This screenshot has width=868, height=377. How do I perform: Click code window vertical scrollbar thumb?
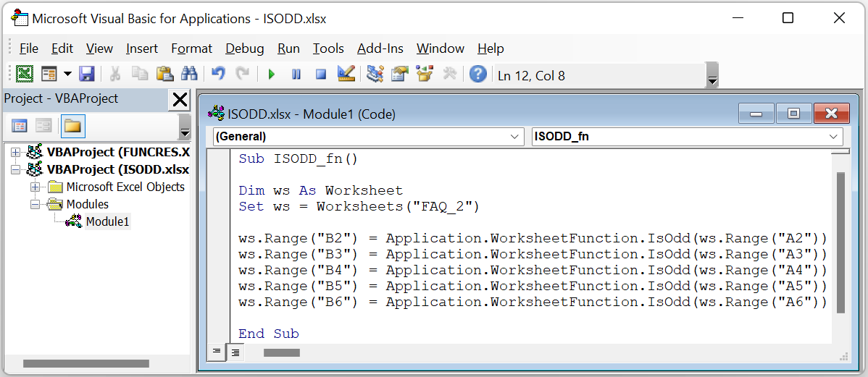(841, 242)
